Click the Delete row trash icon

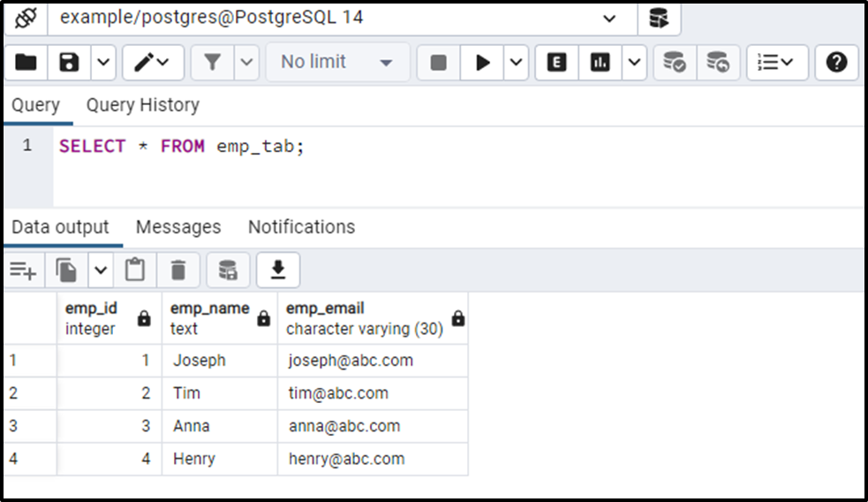click(178, 270)
